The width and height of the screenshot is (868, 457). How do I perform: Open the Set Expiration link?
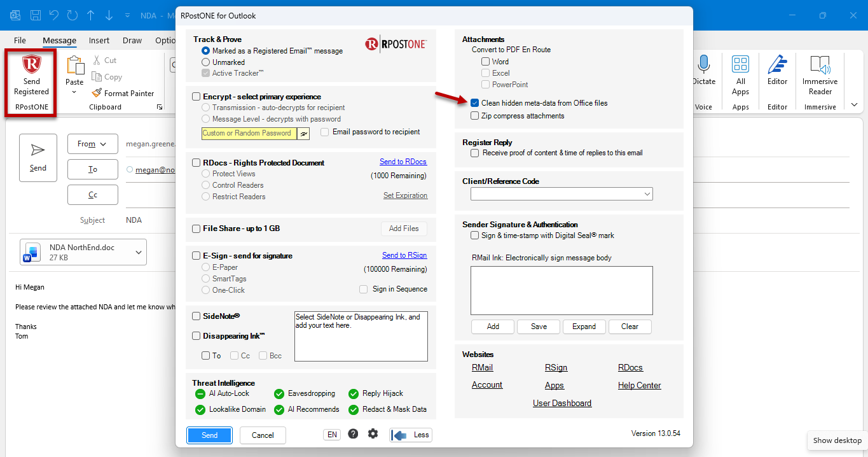click(405, 195)
